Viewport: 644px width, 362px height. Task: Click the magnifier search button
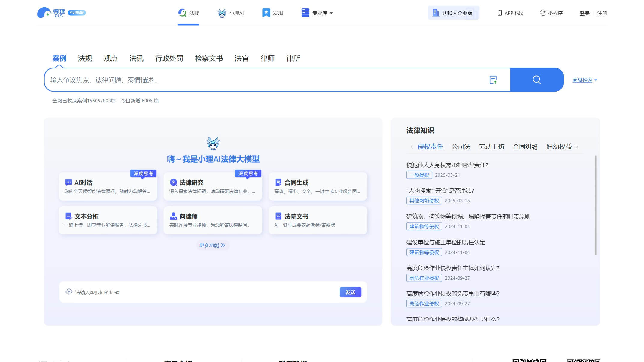(x=536, y=80)
